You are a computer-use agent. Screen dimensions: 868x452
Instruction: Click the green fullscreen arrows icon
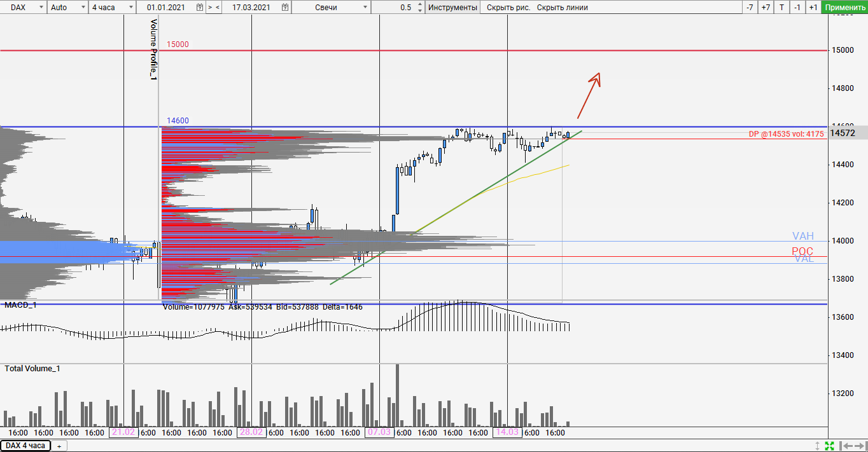pos(829,446)
